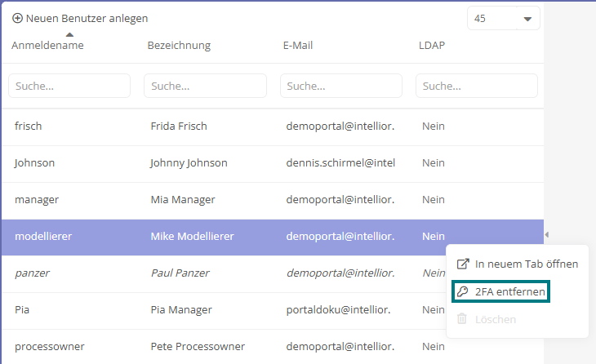Click the E-Mail column search box
Viewport: 596px width, 364px height.
pos(341,86)
